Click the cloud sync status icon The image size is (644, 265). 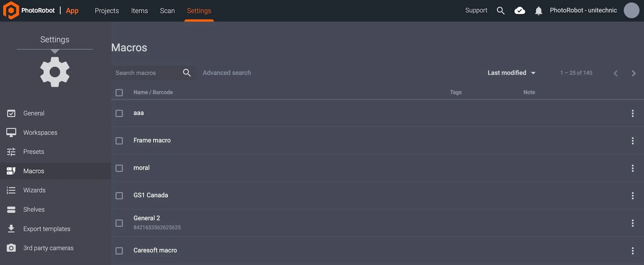click(x=519, y=11)
